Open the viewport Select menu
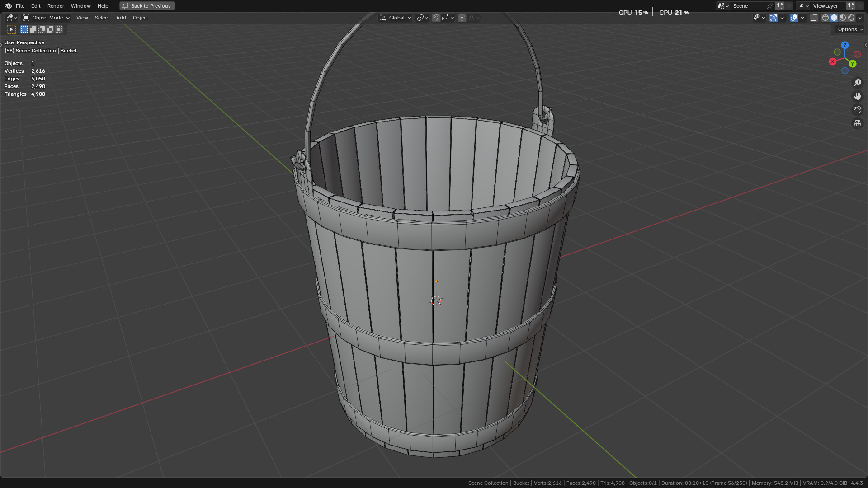This screenshot has width=868, height=488. point(102,18)
